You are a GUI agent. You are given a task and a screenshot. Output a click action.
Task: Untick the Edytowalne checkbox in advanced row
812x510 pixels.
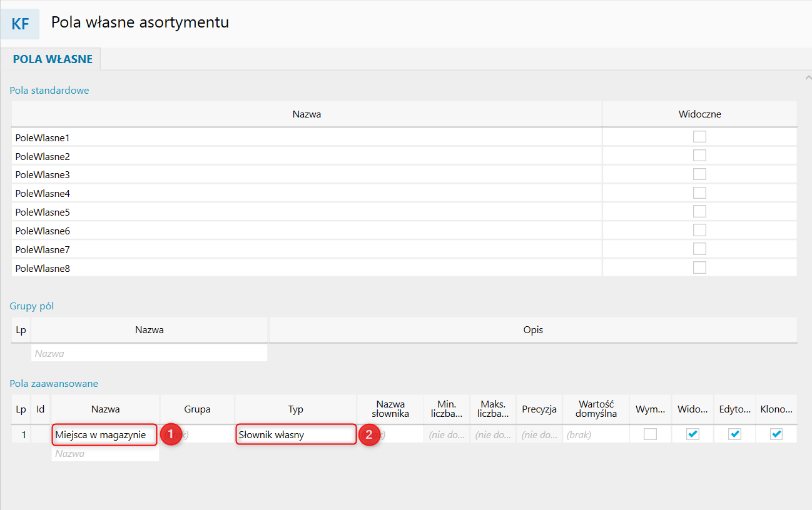pyautogui.click(x=735, y=434)
